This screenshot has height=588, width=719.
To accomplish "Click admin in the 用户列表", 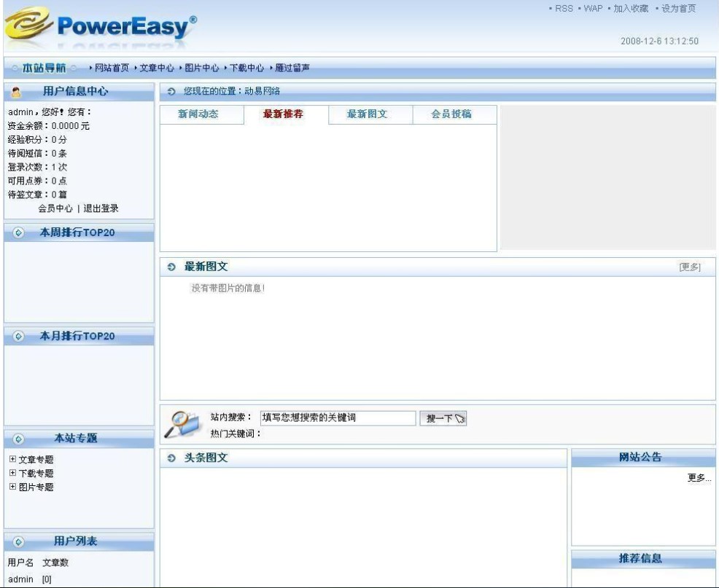I will [x=20, y=580].
